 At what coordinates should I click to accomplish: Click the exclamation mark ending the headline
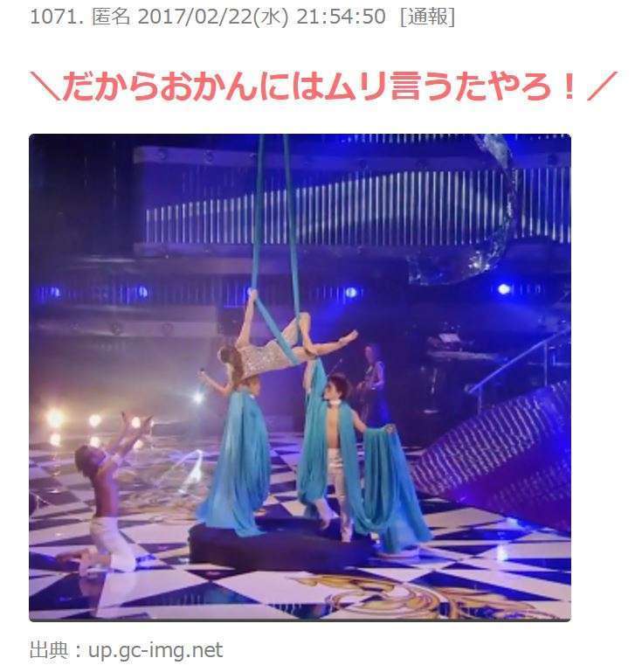pyautogui.click(x=570, y=87)
